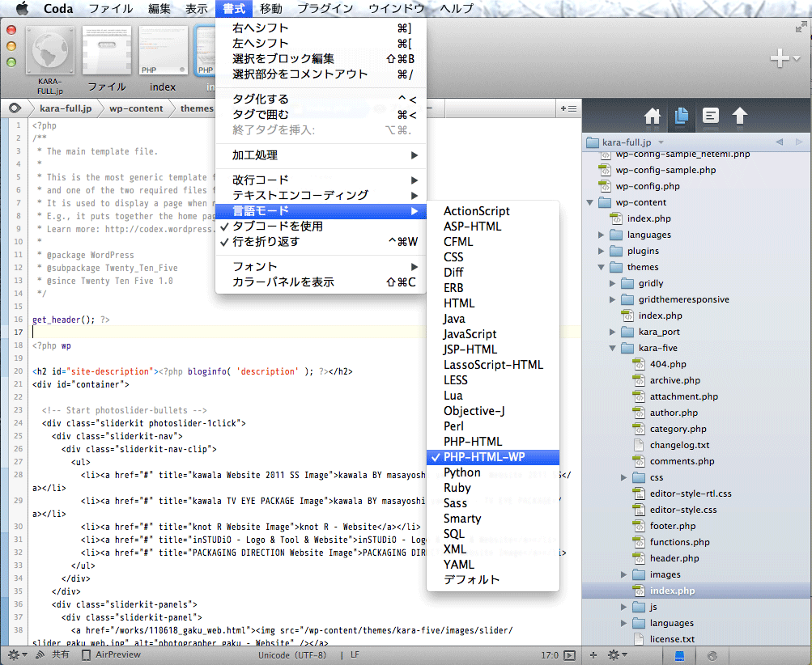Open the Coda application menu
812x665 pixels.
58,8
